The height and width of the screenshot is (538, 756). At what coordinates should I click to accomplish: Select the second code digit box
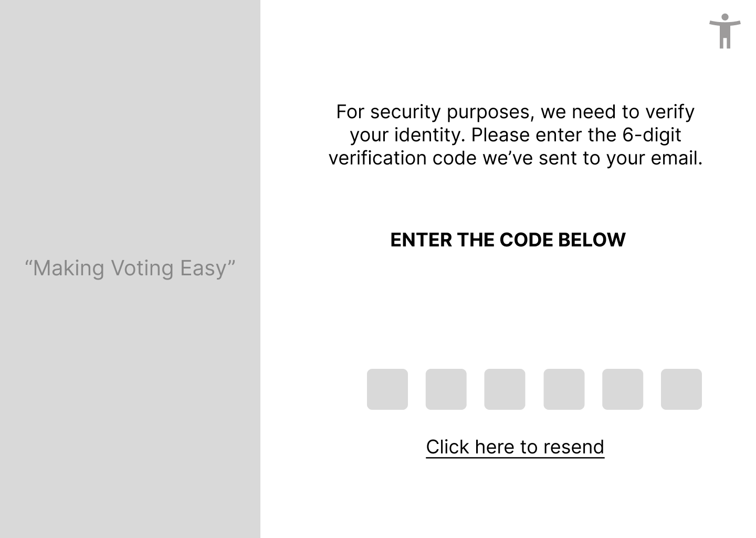point(446,389)
